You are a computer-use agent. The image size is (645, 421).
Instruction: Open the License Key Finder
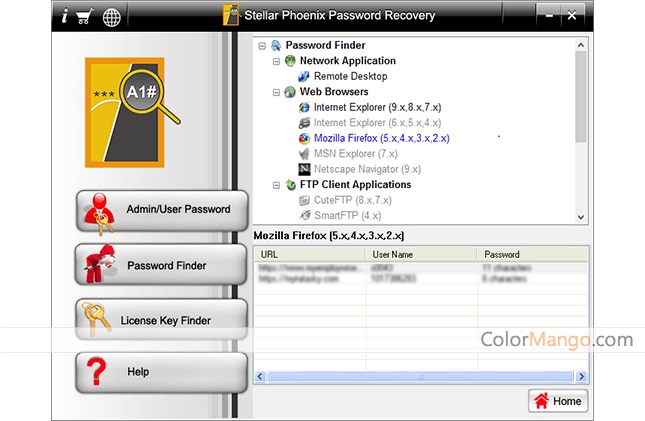coord(161,320)
